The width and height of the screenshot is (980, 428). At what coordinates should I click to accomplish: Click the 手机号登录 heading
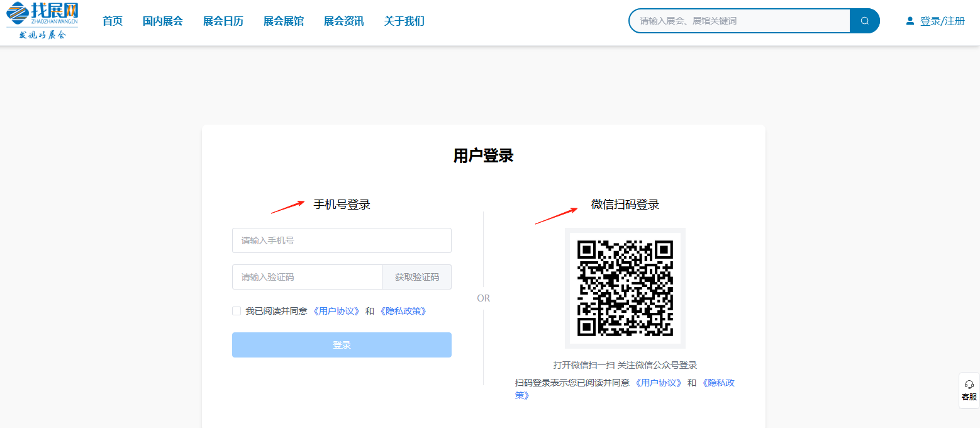pos(342,205)
